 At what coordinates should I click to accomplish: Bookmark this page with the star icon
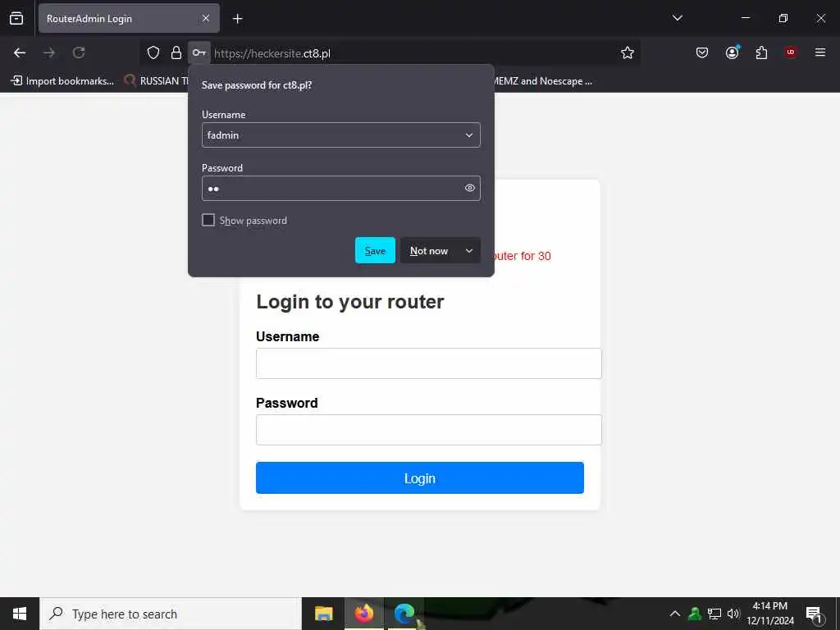(x=628, y=52)
